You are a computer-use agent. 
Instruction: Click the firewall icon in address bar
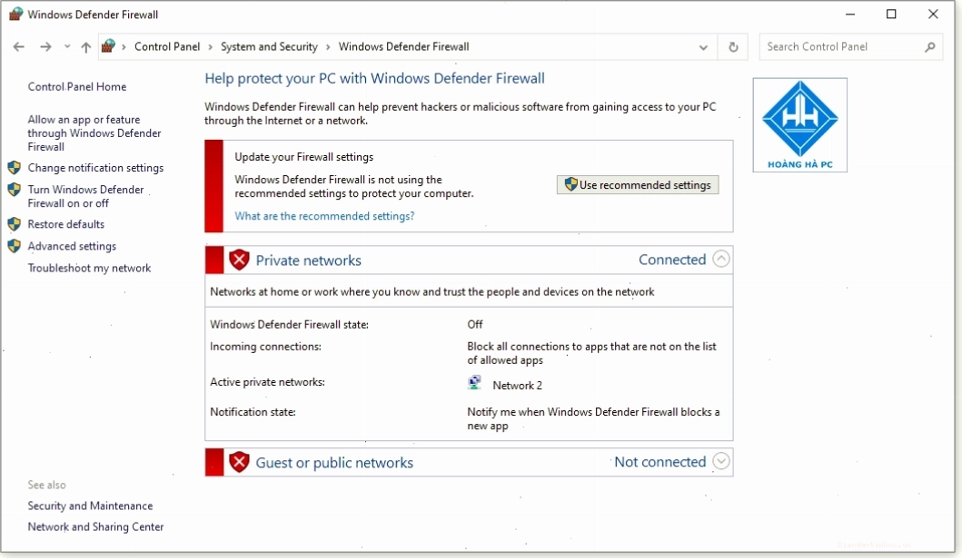[x=109, y=46]
